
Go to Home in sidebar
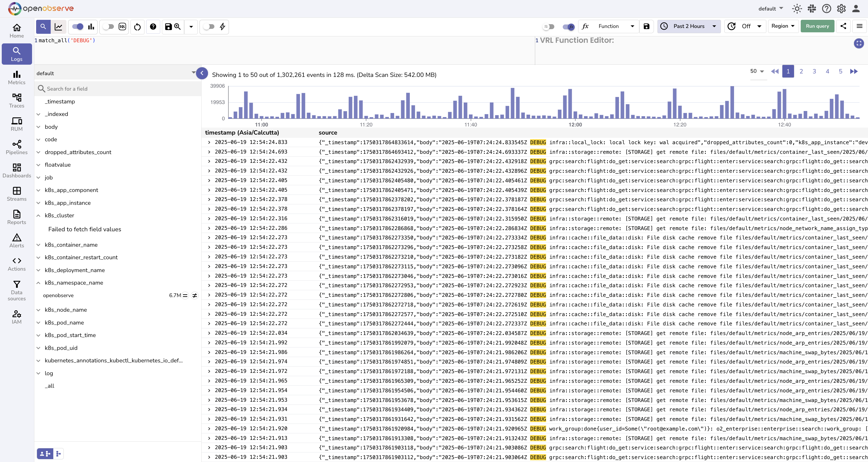coord(17,31)
